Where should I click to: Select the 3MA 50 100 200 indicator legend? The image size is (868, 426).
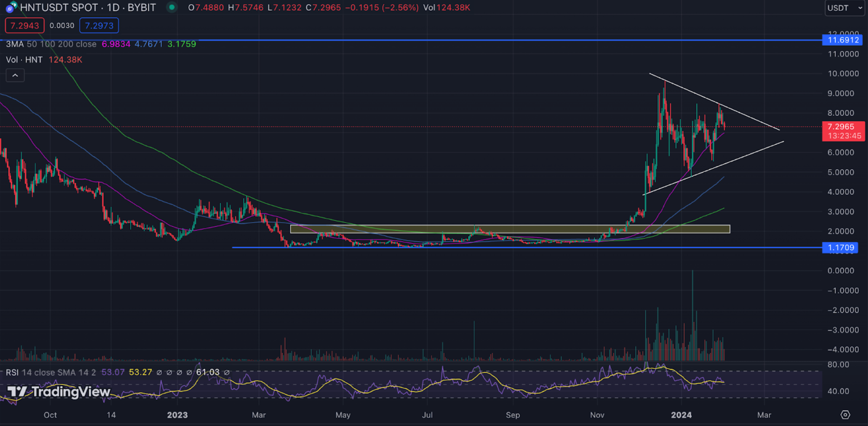(x=51, y=44)
